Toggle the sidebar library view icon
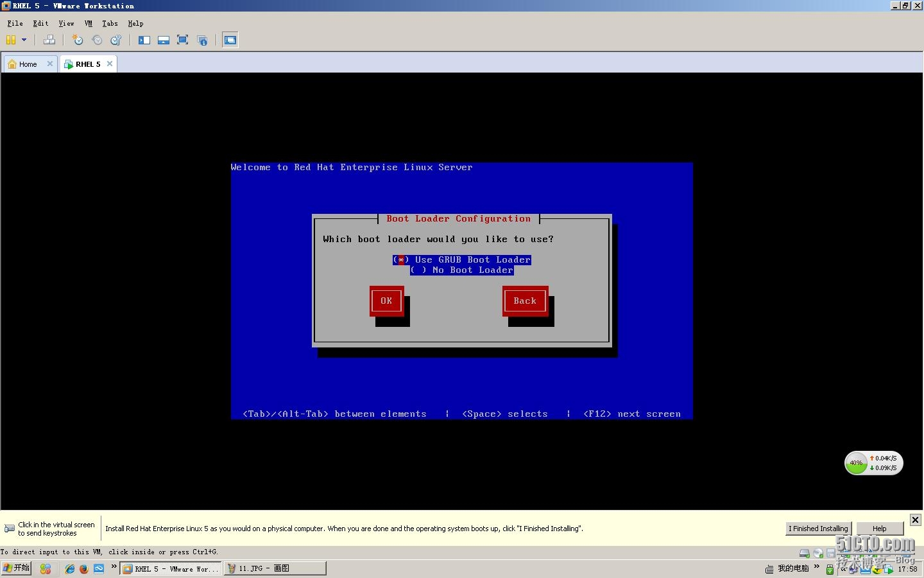 tap(144, 40)
